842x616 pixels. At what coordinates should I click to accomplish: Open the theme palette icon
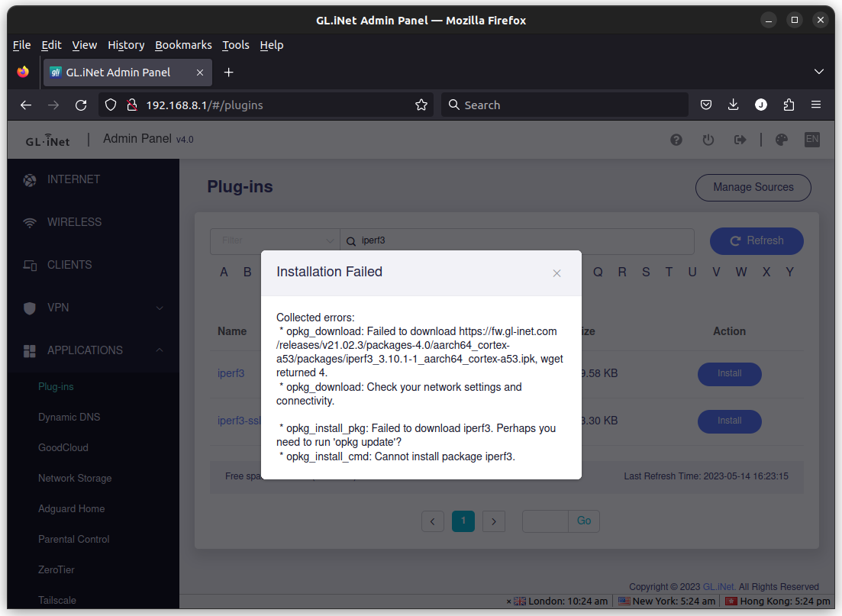click(x=782, y=140)
